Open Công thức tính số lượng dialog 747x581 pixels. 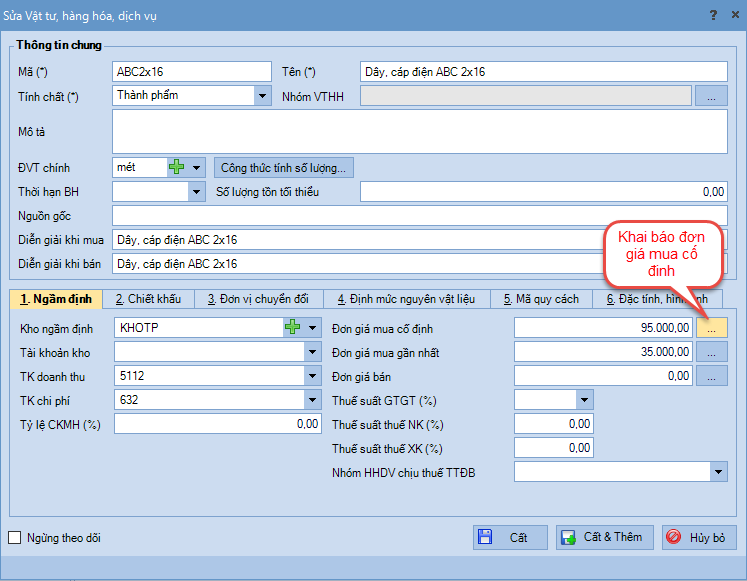[283, 168]
